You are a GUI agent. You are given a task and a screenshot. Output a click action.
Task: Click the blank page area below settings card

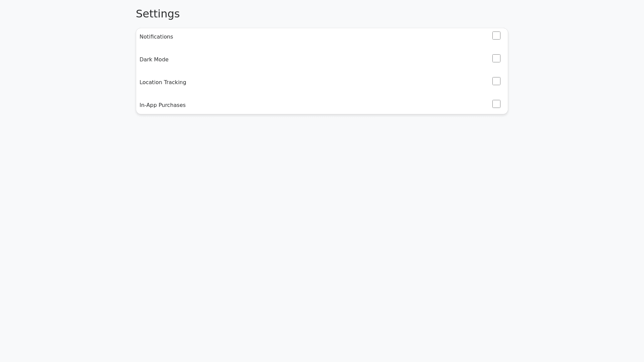point(322,235)
